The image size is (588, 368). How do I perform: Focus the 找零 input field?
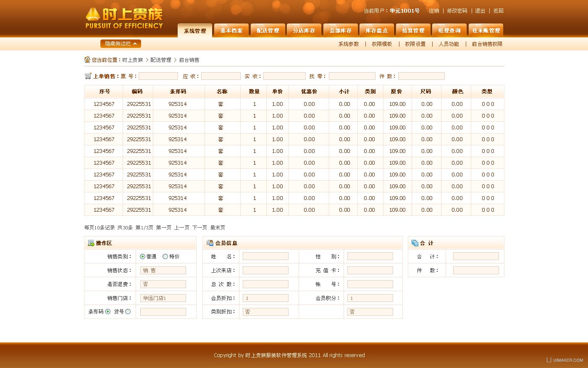(x=352, y=76)
